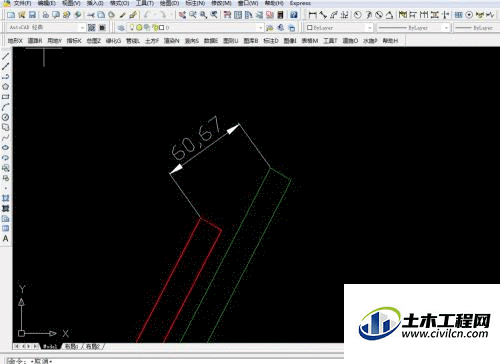Select the Spline draw tool
The width and height of the screenshot is (500, 364).
5,138
